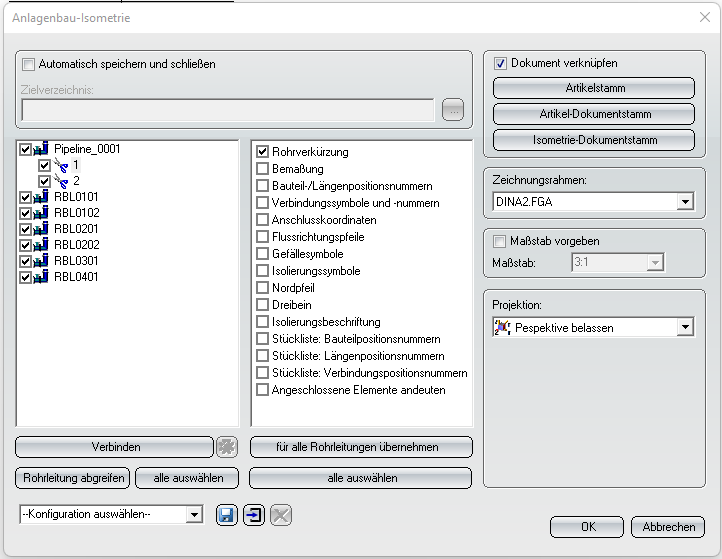Check the Isolierungssymbole option
The height and width of the screenshot is (559, 722).
pos(262,271)
